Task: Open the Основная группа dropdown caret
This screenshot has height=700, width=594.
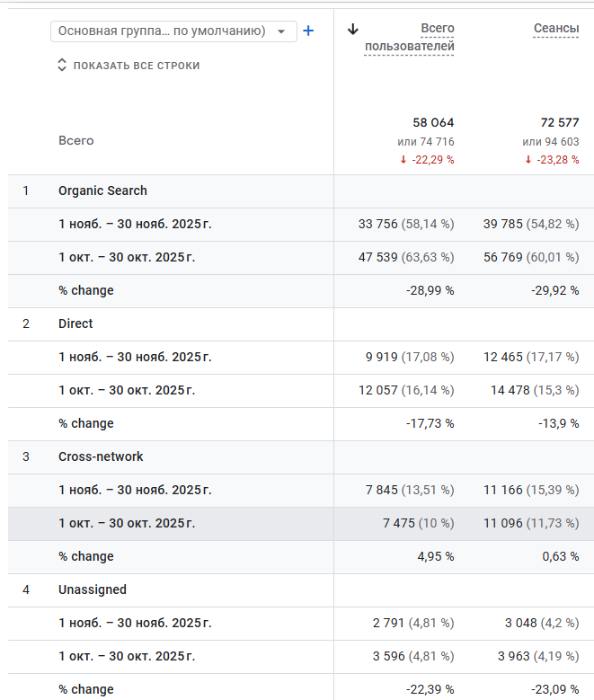Action: pyautogui.click(x=281, y=31)
